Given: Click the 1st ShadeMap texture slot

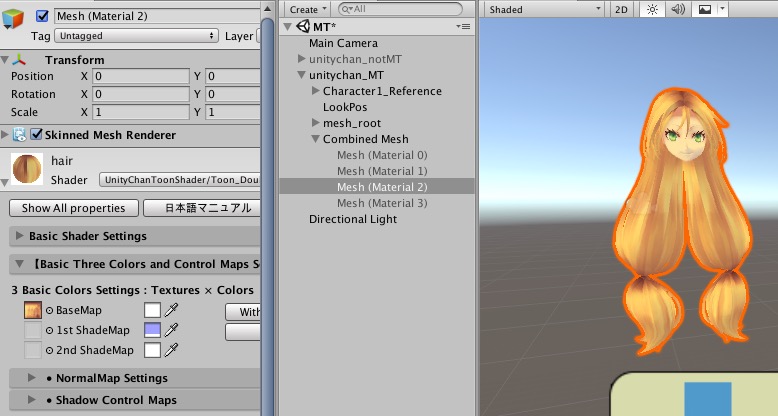Looking at the screenshot, I should tap(33, 330).
